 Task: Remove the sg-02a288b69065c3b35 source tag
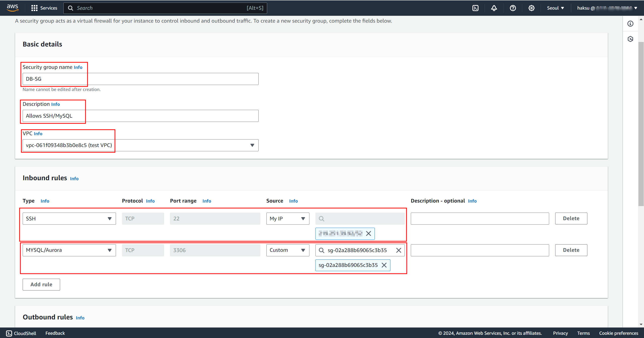click(384, 265)
